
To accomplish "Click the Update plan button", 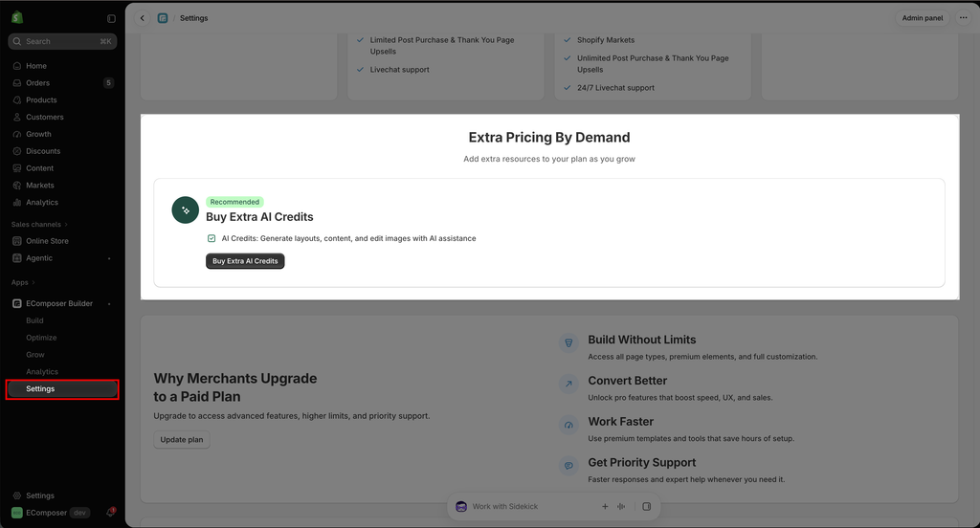I will (x=181, y=440).
